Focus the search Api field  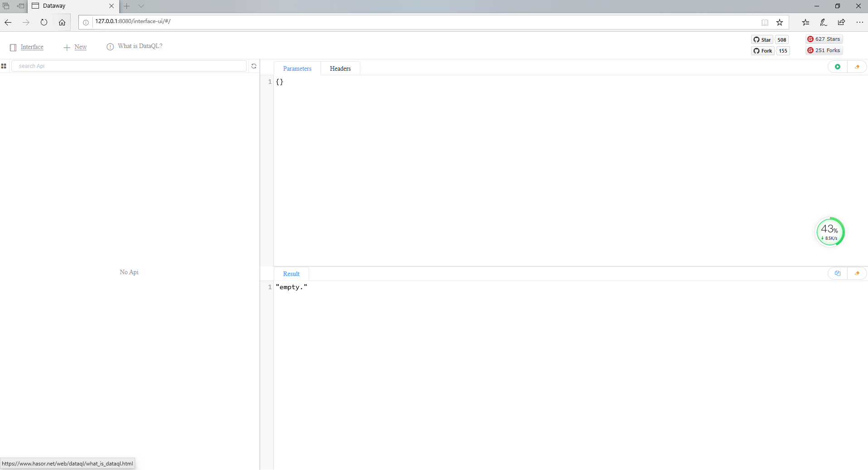point(129,66)
